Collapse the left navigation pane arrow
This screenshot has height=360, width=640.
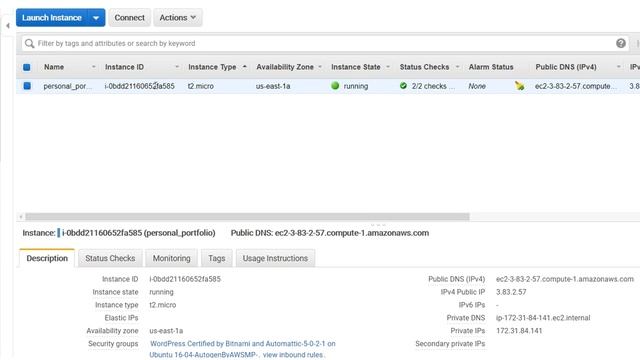[x=8, y=26]
